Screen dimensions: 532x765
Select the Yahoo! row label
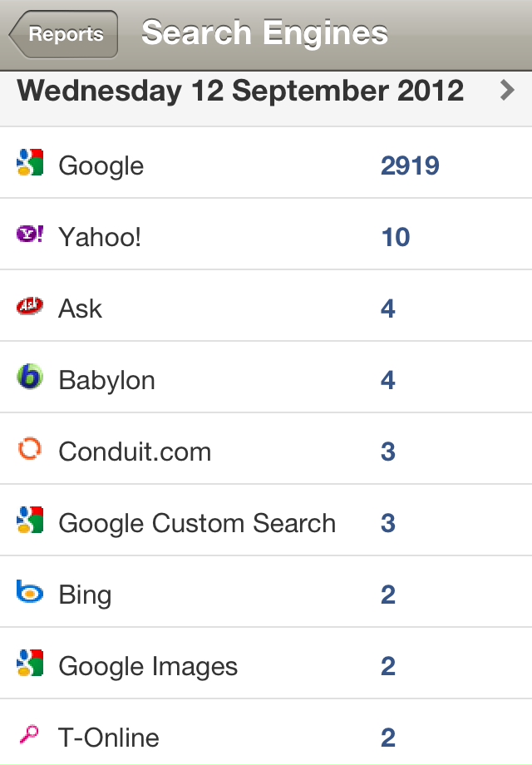pos(100,238)
